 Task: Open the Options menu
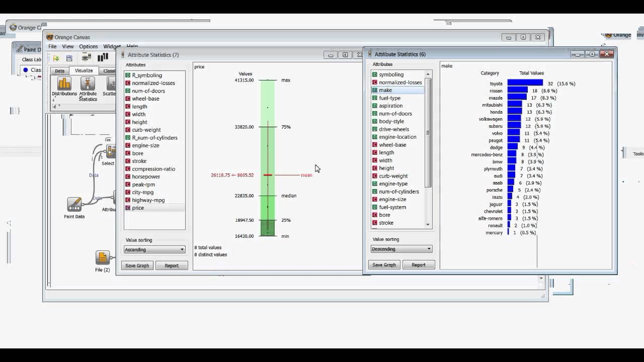click(89, 46)
